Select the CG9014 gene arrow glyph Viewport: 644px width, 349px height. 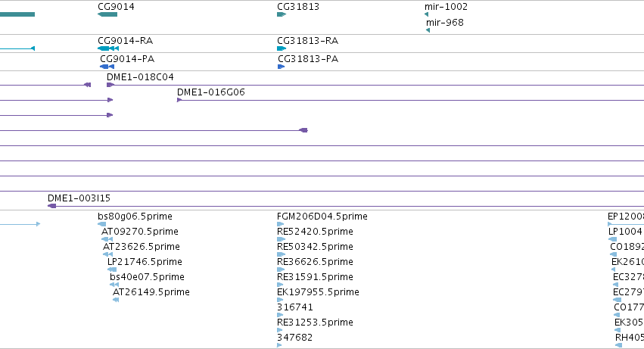[107, 14]
